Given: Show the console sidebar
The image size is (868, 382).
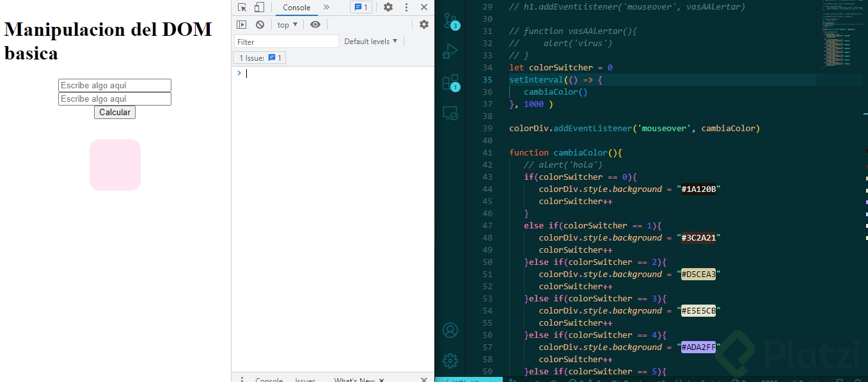Looking at the screenshot, I should [241, 25].
